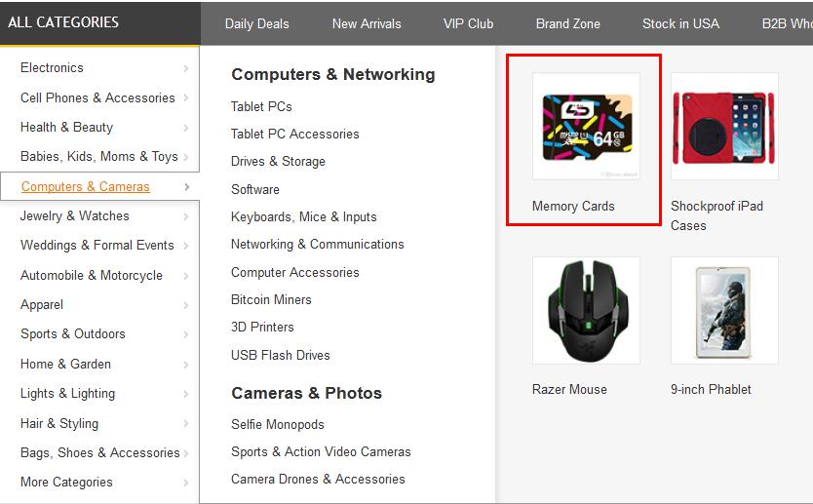Viewport: 813px width, 504px height.
Task: Open Camera Drones & Accessories link
Action: 318,479
